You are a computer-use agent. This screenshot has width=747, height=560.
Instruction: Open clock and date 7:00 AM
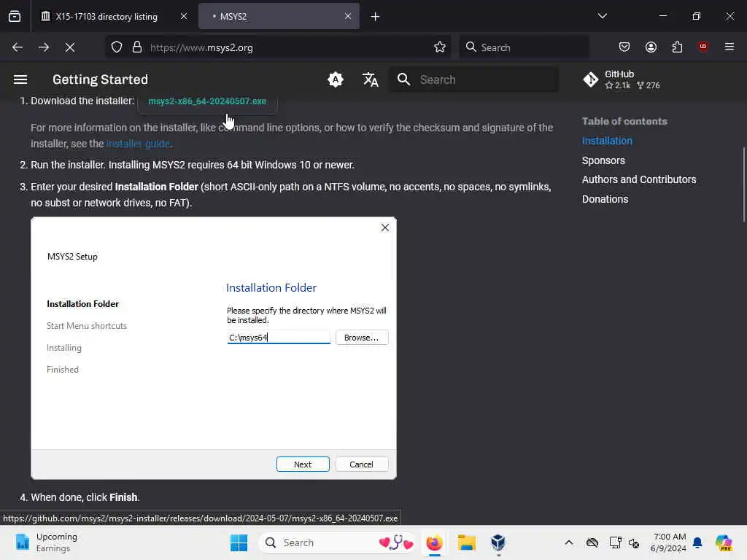point(669,542)
